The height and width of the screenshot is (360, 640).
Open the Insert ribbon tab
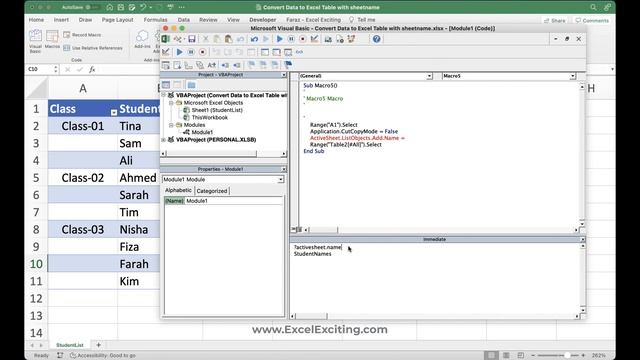[61, 20]
